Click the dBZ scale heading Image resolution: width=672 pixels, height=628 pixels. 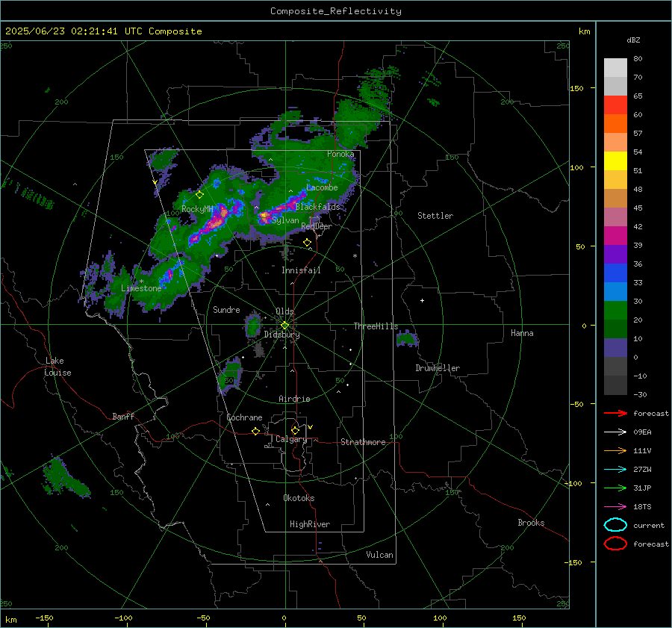[633, 40]
